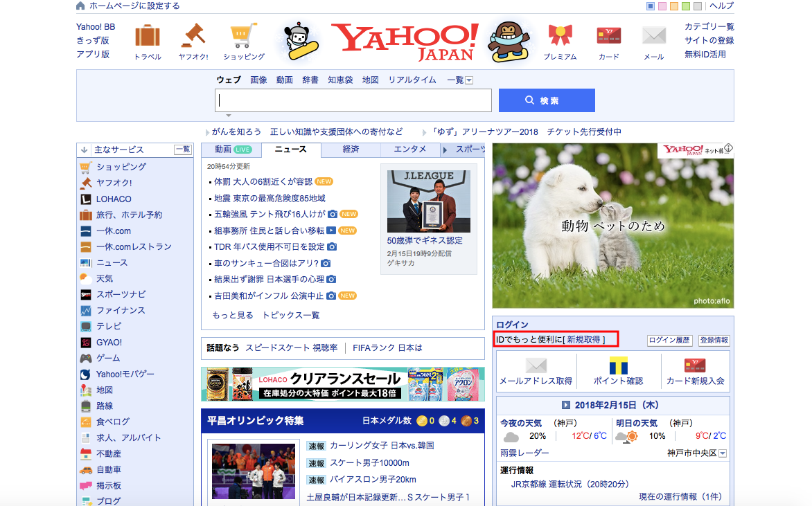
Task: Open headline 体罰 大人の6割近くが容認
Action: point(263,181)
